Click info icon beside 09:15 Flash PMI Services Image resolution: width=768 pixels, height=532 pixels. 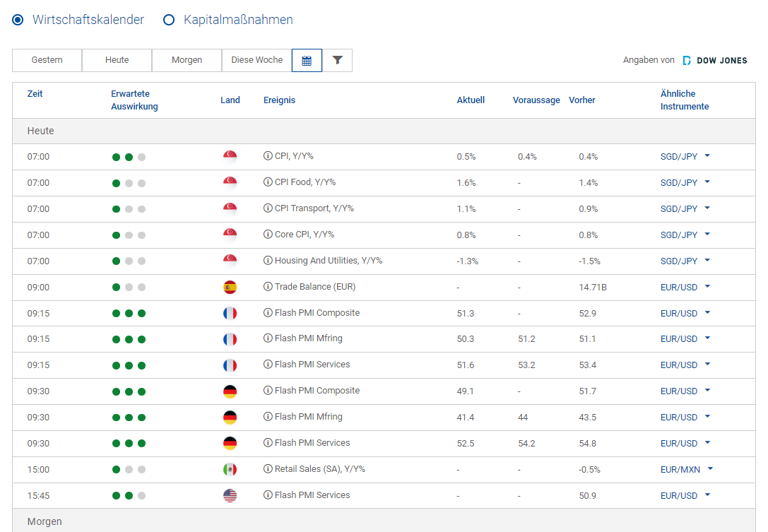point(268,364)
